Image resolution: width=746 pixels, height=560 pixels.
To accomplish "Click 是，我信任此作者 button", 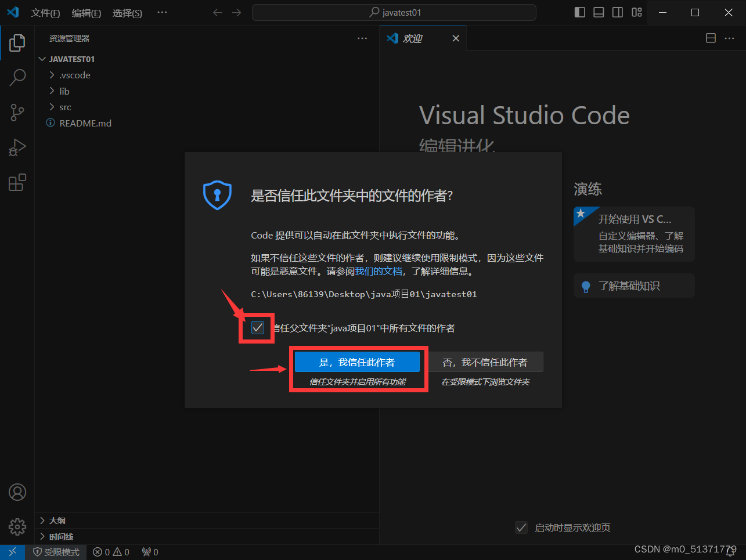I will coord(357,362).
